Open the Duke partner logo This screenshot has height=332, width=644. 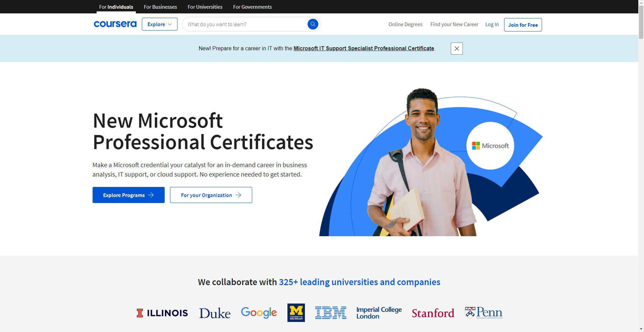215,313
